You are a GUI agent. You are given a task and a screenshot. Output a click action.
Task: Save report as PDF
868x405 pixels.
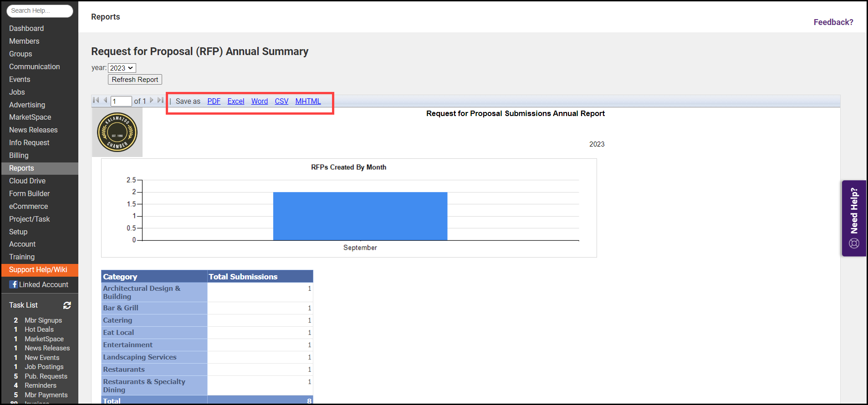pos(214,101)
